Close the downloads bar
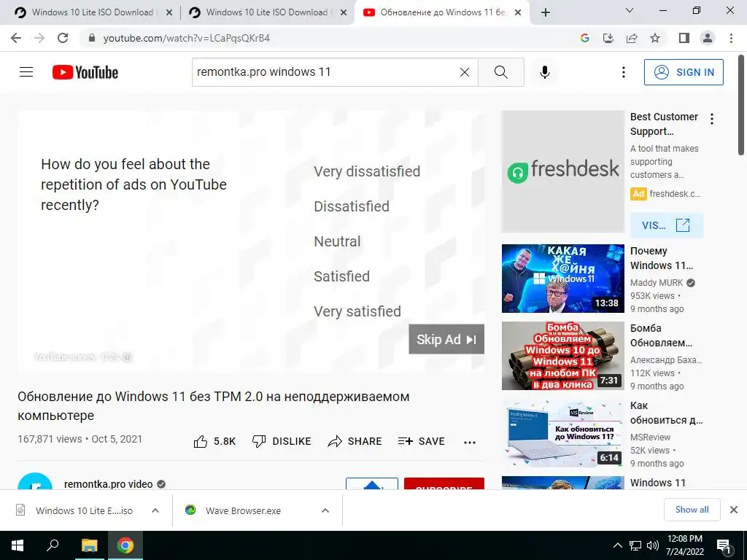The height and width of the screenshot is (560, 747). tap(734, 510)
